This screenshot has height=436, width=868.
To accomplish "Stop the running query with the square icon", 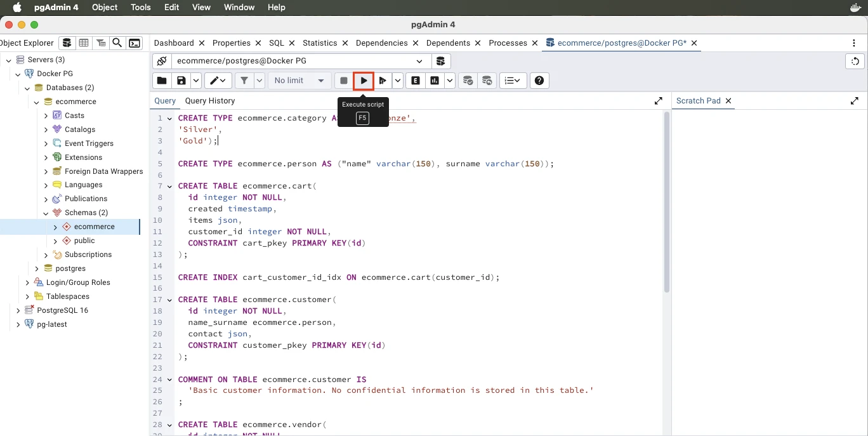I will click(344, 81).
